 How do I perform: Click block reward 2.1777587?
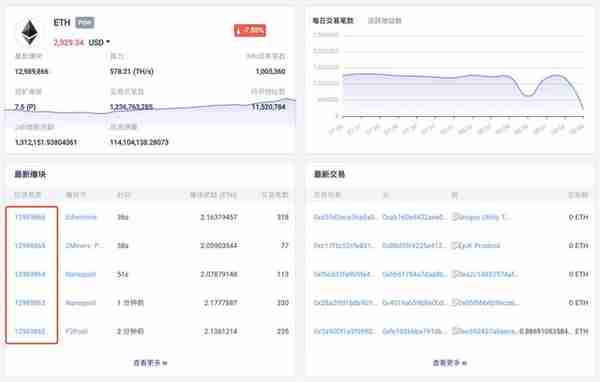coord(220,303)
